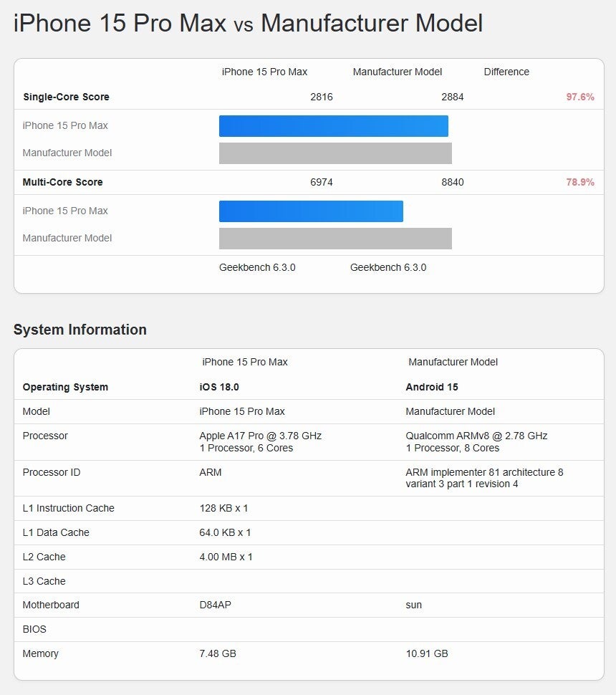The image size is (616, 695).
Task: Select "Qualcomm ARMv8 @ 2.78 GHz" text
Action: 476,436
